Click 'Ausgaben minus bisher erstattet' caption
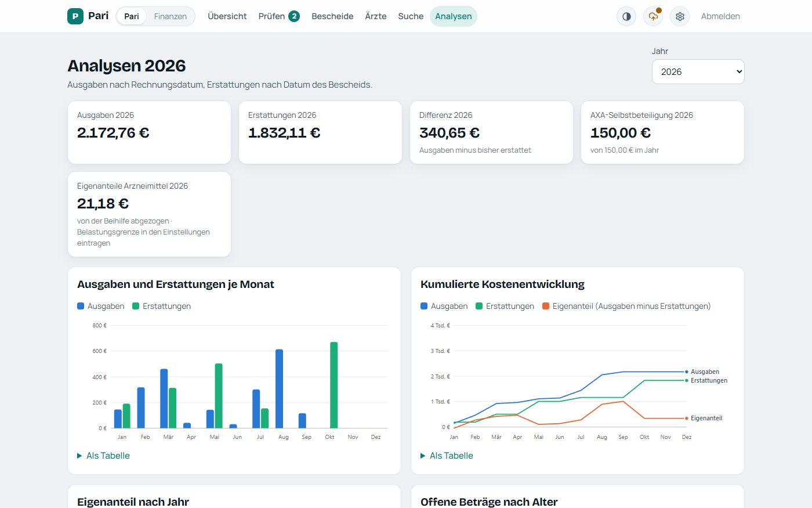This screenshot has width=812, height=508. point(475,150)
